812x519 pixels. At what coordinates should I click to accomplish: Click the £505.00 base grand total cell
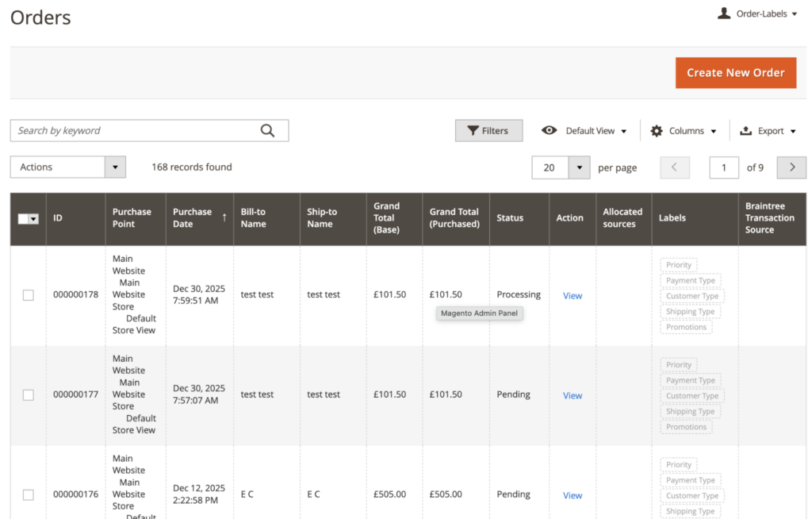point(389,494)
